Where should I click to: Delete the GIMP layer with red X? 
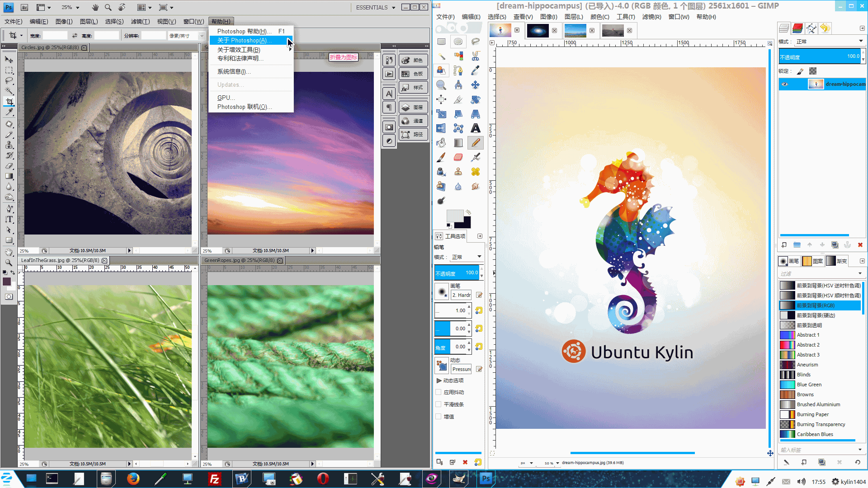pyautogui.click(x=860, y=245)
